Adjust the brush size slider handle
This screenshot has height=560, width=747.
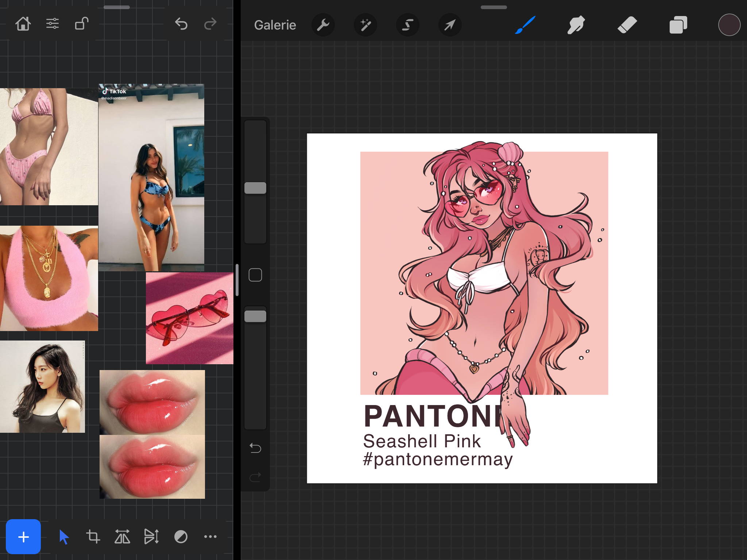click(x=255, y=188)
